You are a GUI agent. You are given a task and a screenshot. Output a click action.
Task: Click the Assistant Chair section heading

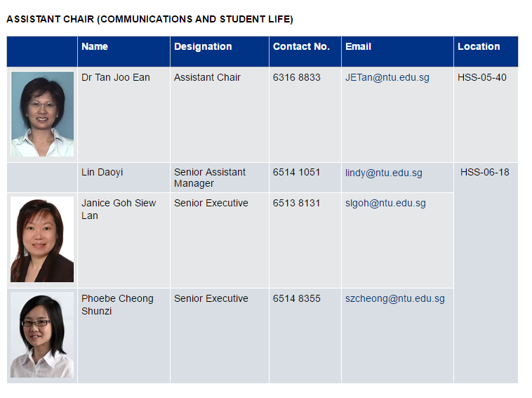point(149,20)
